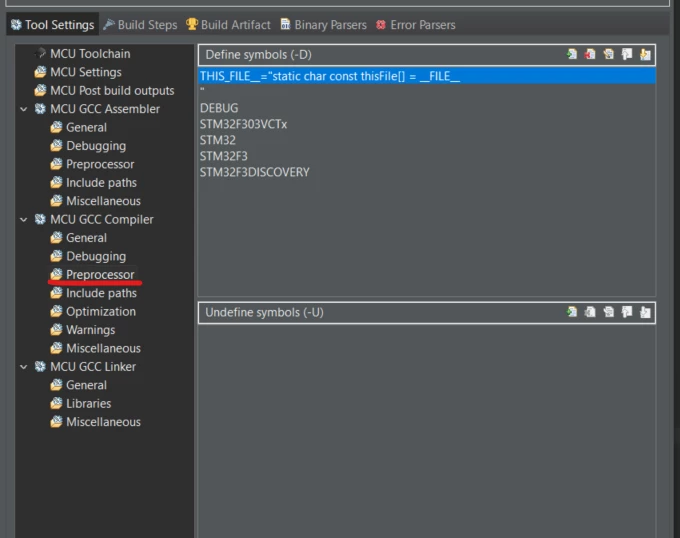Add a new symbol in Undefine symbols
The width and height of the screenshot is (680, 538).
click(572, 312)
